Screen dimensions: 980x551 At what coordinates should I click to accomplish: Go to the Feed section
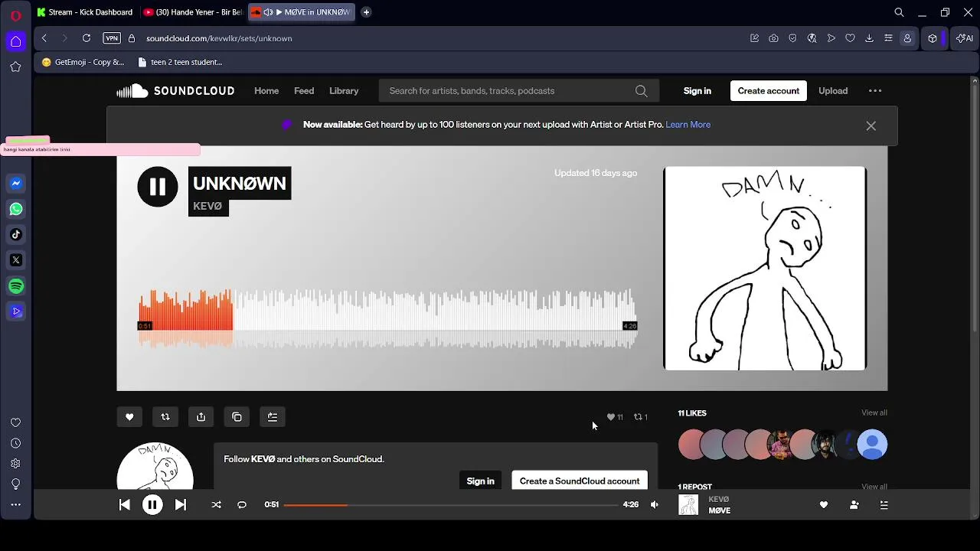[x=304, y=90]
